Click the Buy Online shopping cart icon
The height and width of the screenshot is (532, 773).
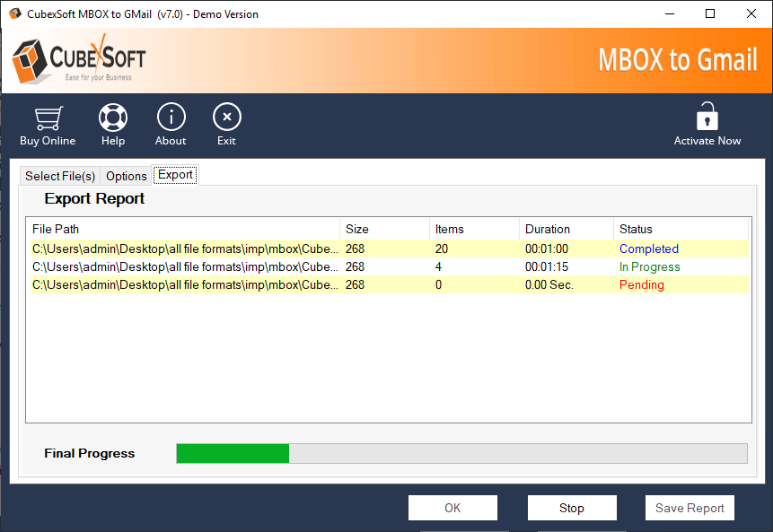click(48, 118)
